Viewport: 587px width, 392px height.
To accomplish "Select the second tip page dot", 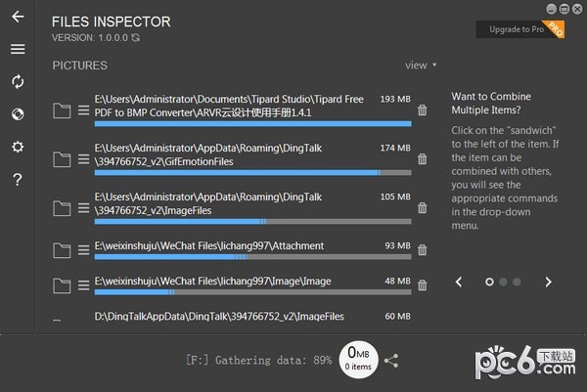I will 504,282.
